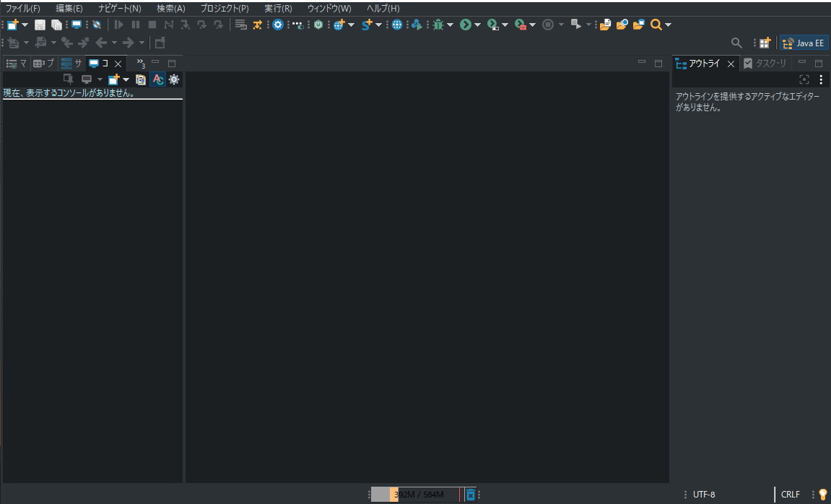Select the Java EE perspective button
Image resolution: width=831 pixels, height=504 pixels.
click(x=804, y=43)
